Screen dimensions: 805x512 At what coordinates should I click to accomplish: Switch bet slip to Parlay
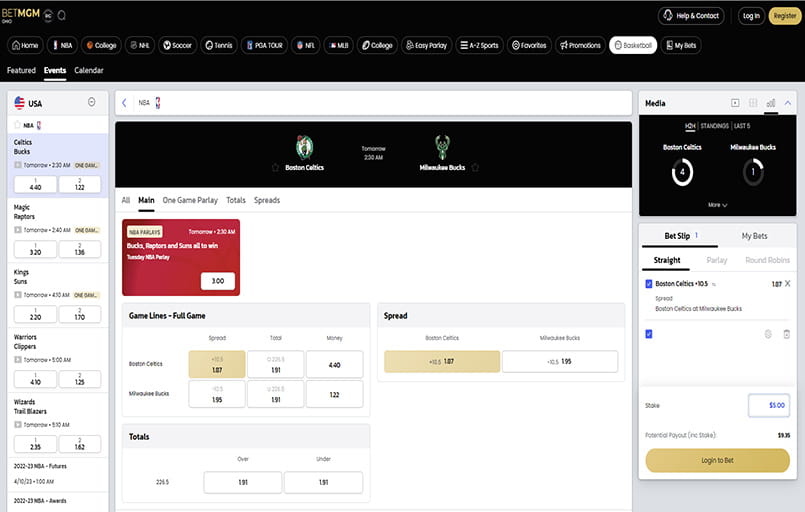click(717, 260)
